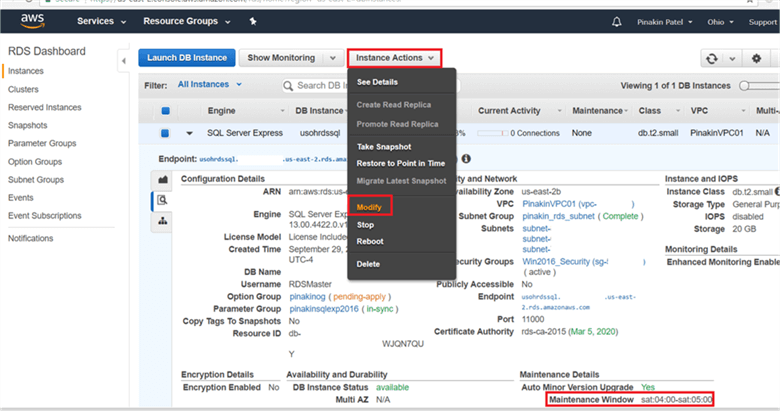Sort by the Class column
Screen dimensions: 780x411
(649, 111)
